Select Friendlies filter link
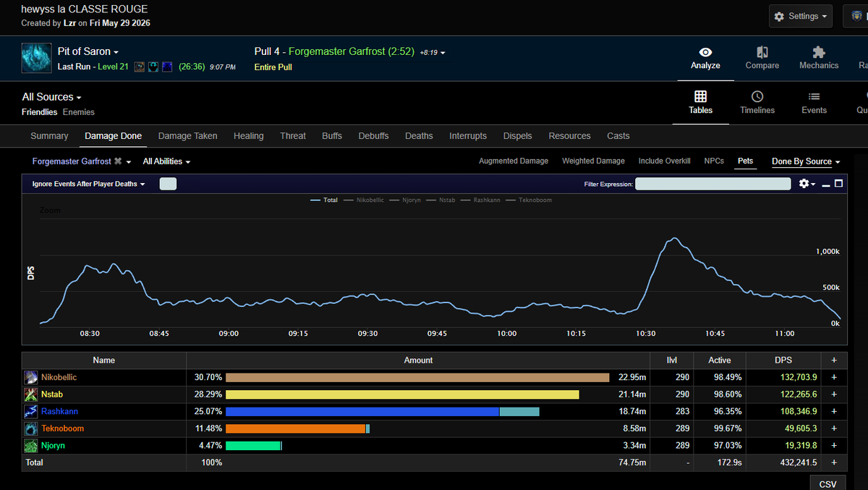868x490 pixels. pyautogui.click(x=39, y=112)
